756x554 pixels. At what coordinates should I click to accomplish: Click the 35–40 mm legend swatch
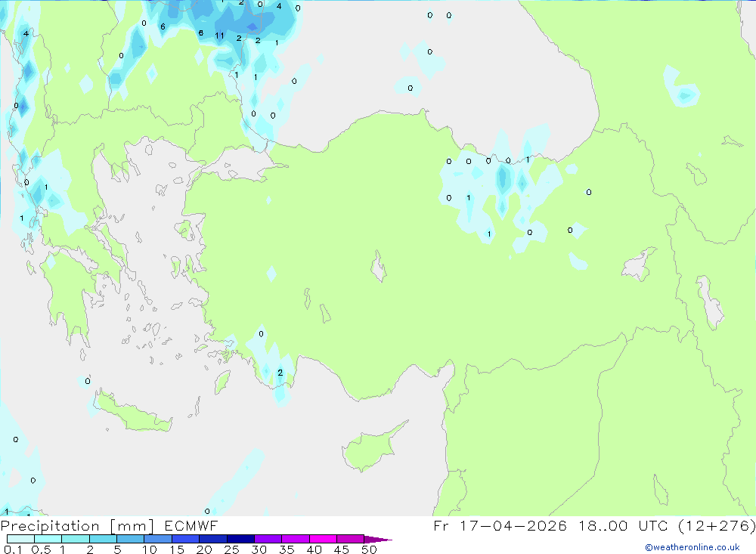pos(295,539)
